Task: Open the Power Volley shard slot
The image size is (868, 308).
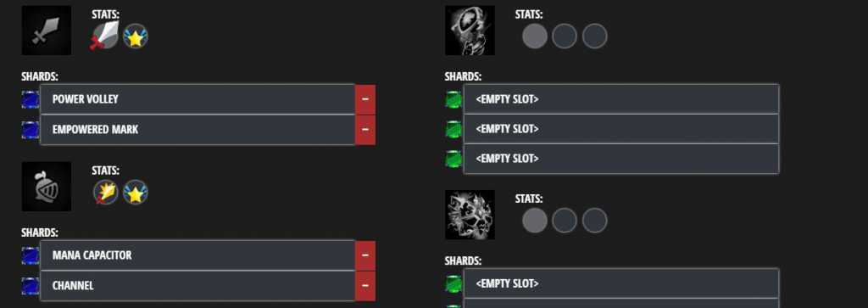Action: pyautogui.click(x=198, y=99)
